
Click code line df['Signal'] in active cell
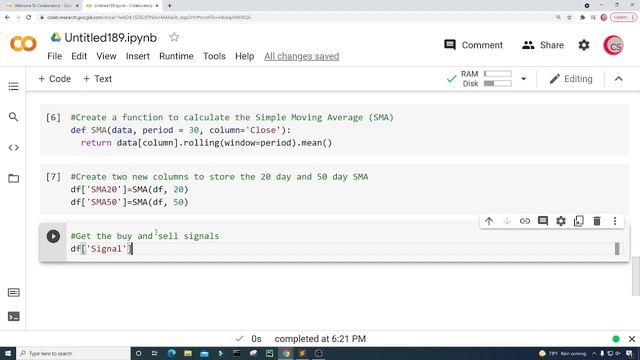[102, 249]
